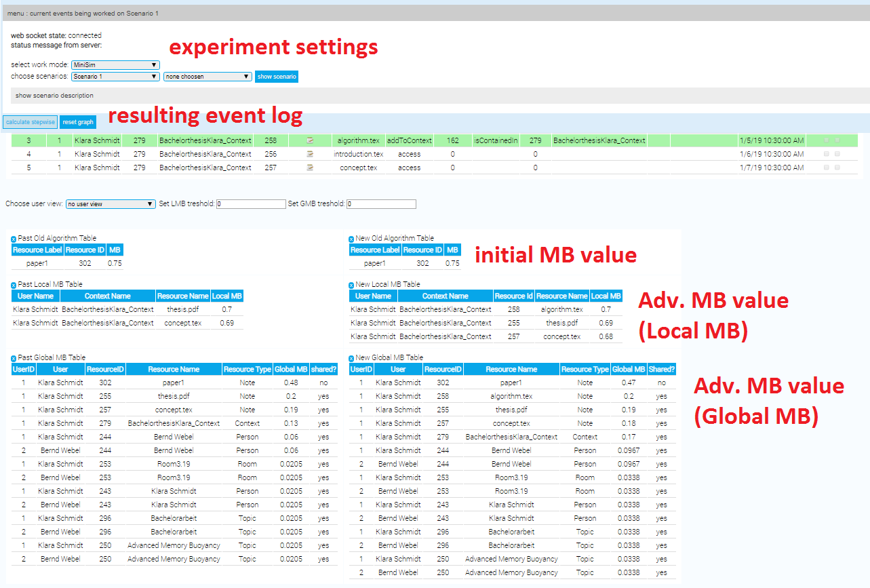The height and width of the screenshot is (588, 870).
Task: Close the Past Global MB Table
Action: (x=14, y=358)
